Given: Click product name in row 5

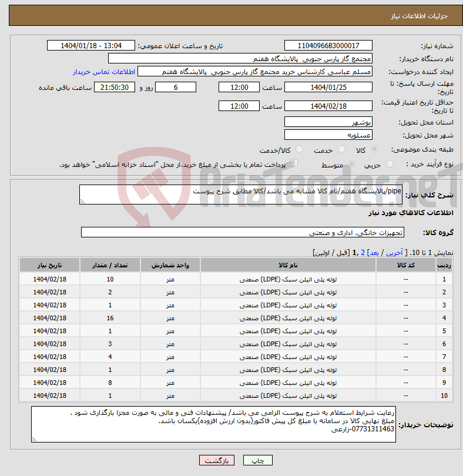Looking at the screenshot, I should [288, 331].
